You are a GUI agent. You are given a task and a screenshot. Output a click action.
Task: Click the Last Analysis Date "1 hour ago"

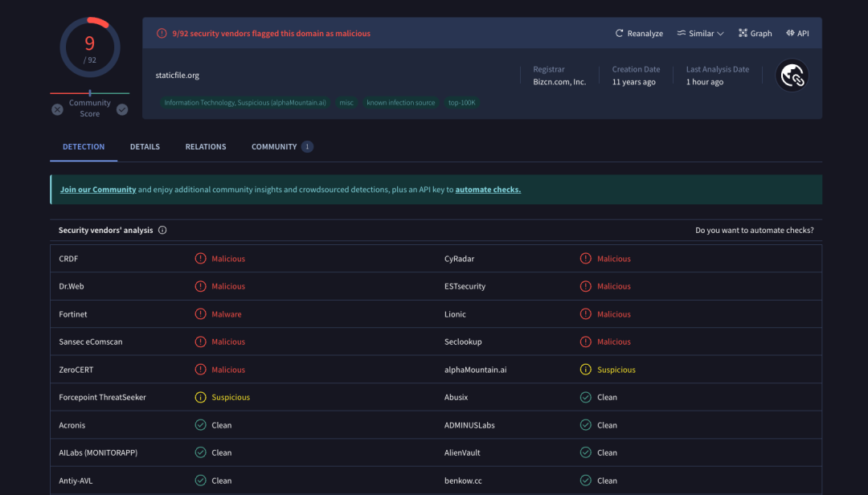point(705,82)
